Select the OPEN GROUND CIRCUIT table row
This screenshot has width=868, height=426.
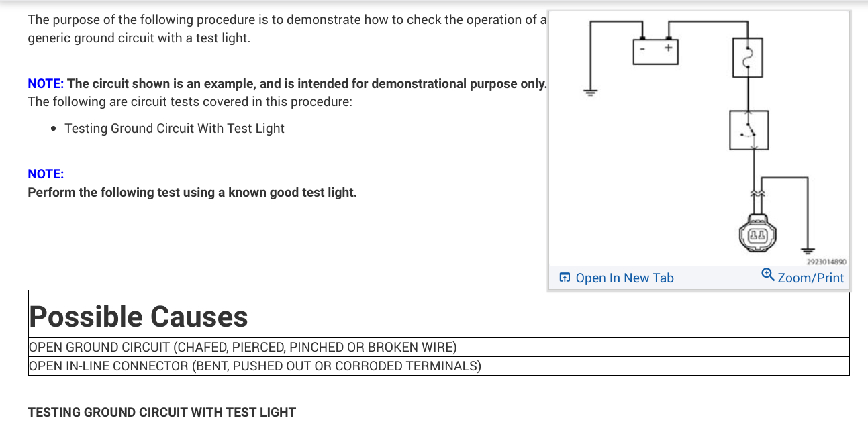click(x=242, y=348)
